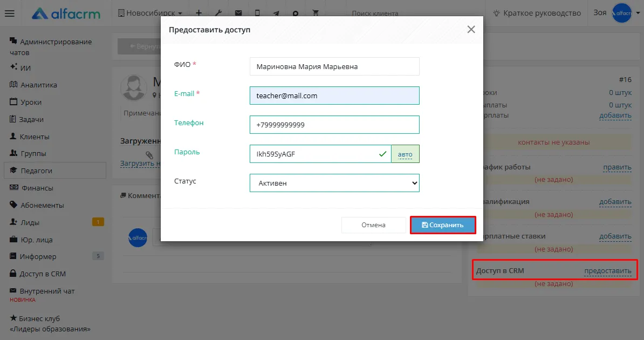Screen dimensions: 644x340
Task: Open the Telegram paper plane icon
Action: pos(276,13)
